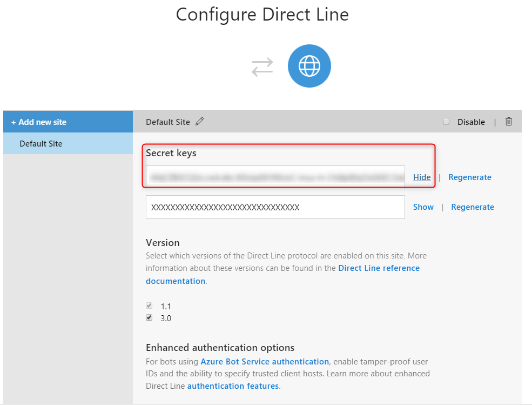Image resolution: width=532 pixels, height=405 pixels.
Task: Regenerate the first secret key
Action: coord(470,177)
